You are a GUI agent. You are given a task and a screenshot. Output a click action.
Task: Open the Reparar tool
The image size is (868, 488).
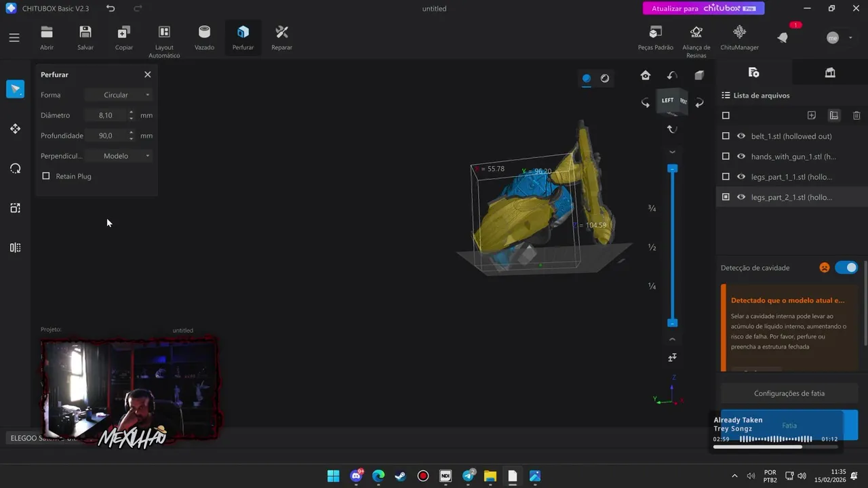point(281,38)
